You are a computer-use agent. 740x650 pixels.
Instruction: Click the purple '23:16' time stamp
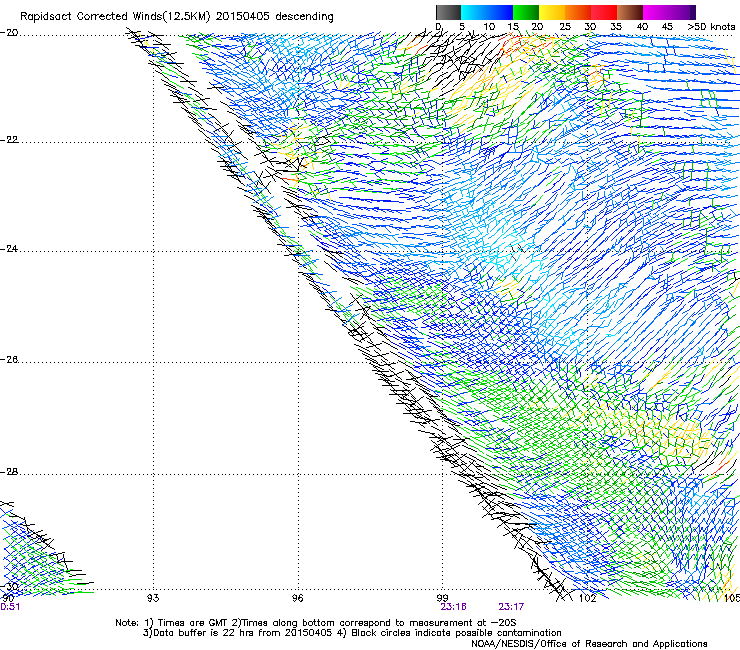454,607
